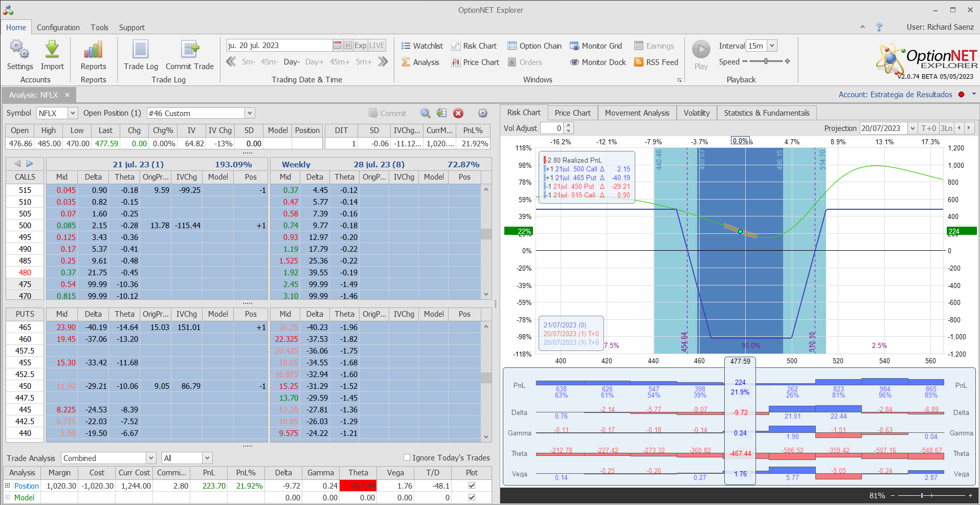Switch to the Price Chart tab
This screenshot has width=980, height=505.
coord(572,113)
